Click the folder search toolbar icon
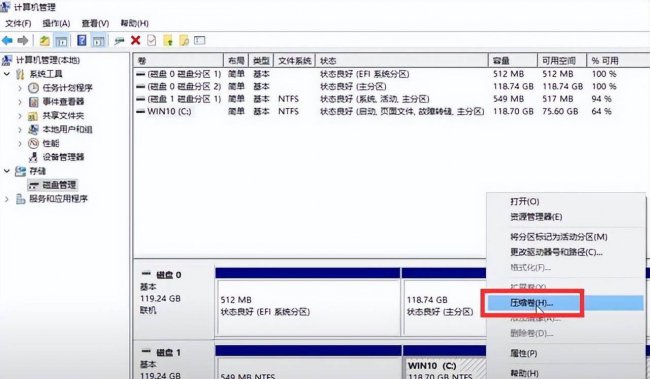Image resolution: width=650 pixels, height=379 pixels. coord(184,41)
